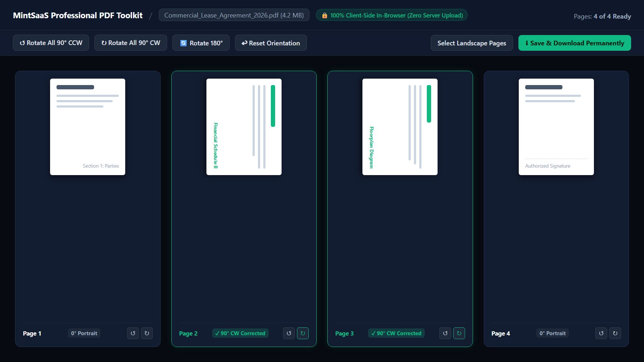Viewport: 644px width, 362px height.
Task: Select the Page 1 thumbnail preview
Action: click(x=88, y=127)
